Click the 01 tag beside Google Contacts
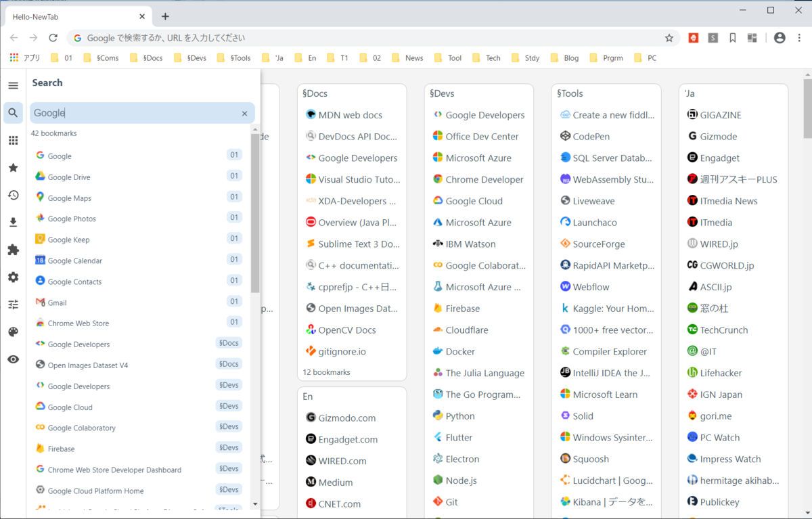 point(234,280)
